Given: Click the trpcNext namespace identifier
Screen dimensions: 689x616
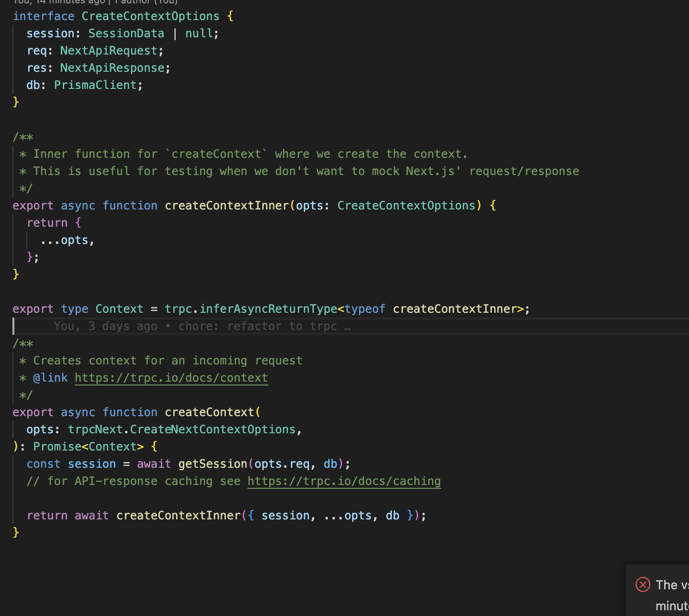Looking at the screenshot, I should (x=95, y=429).
